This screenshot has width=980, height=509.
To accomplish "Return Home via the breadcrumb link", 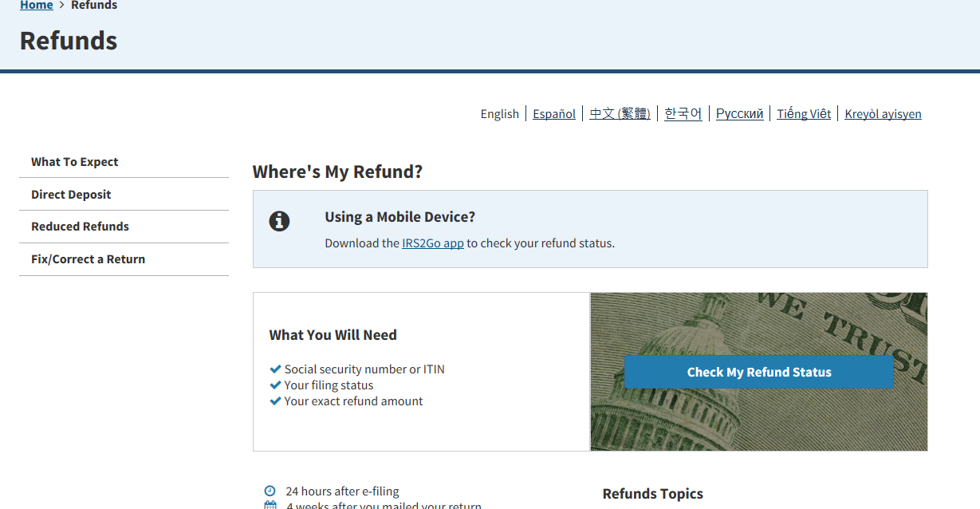I will (x=36, y=5).
